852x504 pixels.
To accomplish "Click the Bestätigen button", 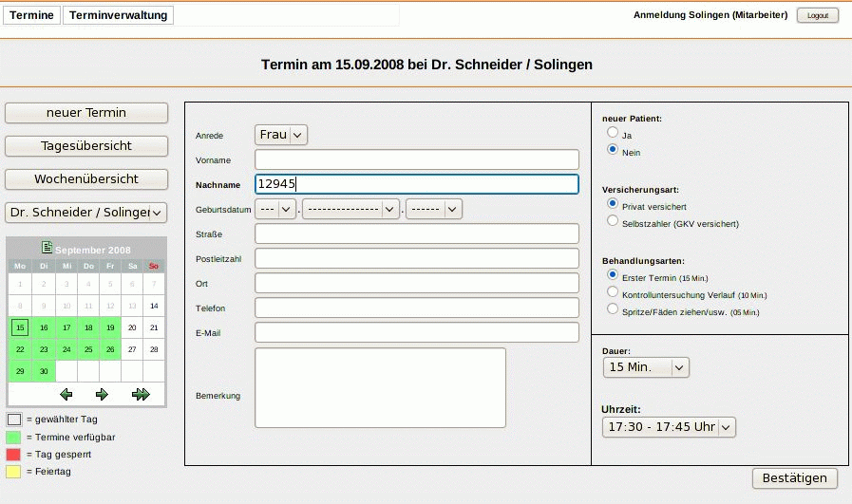I will click(x=795, y=478).
